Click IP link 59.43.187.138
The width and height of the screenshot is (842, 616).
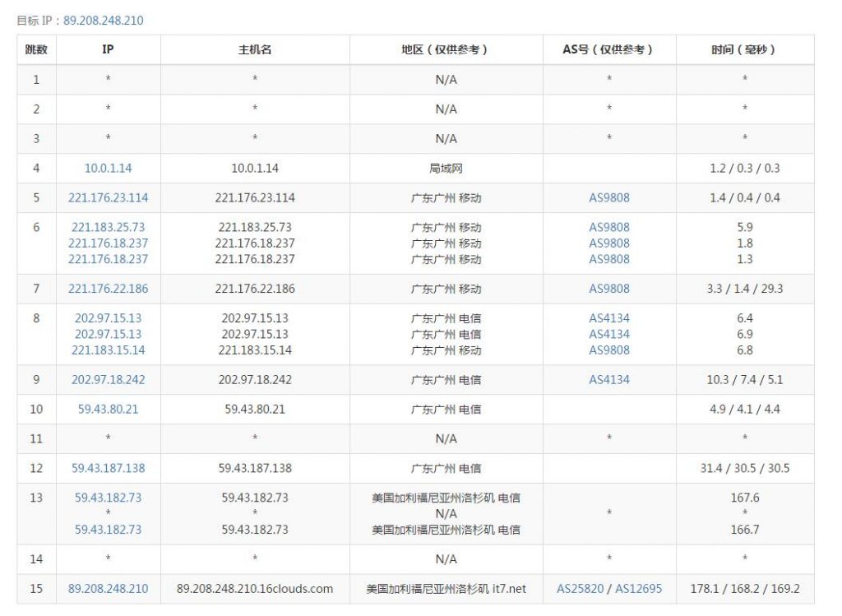coord(108,468)
